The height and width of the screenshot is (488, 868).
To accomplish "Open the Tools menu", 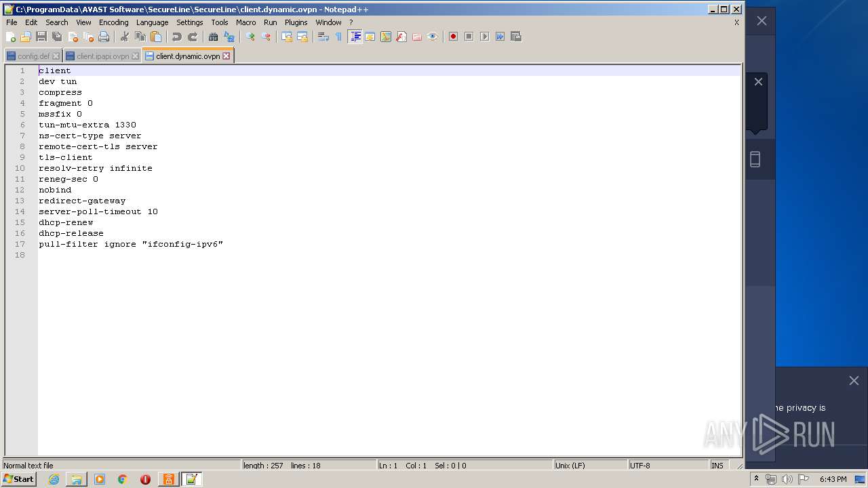I will click(220, 22).
